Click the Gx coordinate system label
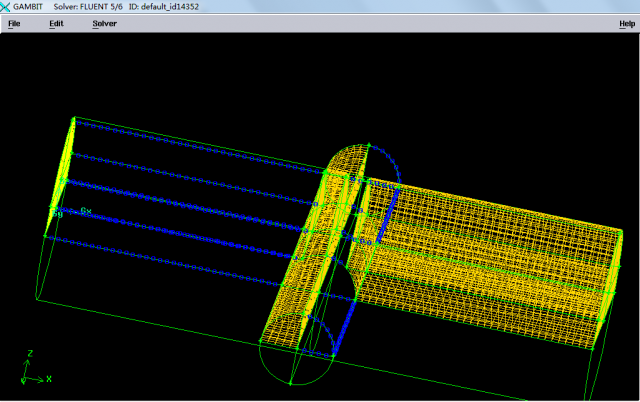640x402 pixels. [86, 211]
